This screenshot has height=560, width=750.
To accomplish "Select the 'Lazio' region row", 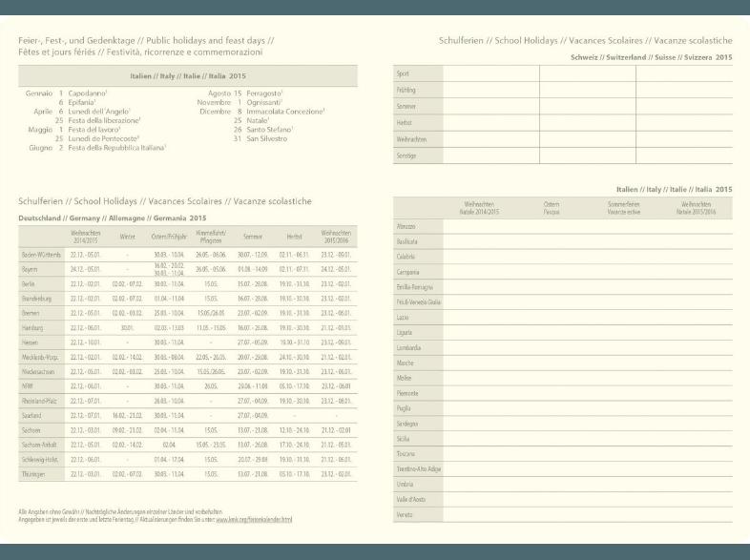I will click(x=563, y=318).
